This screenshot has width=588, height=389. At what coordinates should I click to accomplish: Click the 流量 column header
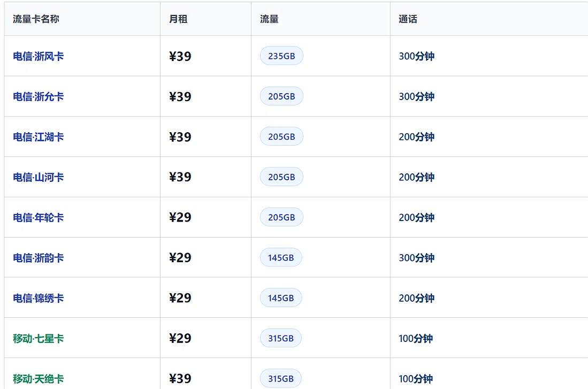click(x=269, y=19)
